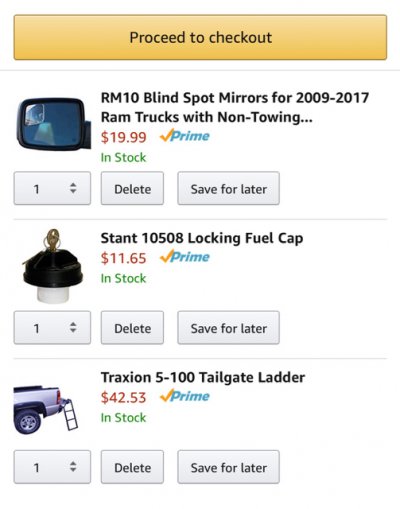Click the Prime badge beside $19.99
This screenshot has width=400, height=509.
click(x=185, y=136)
